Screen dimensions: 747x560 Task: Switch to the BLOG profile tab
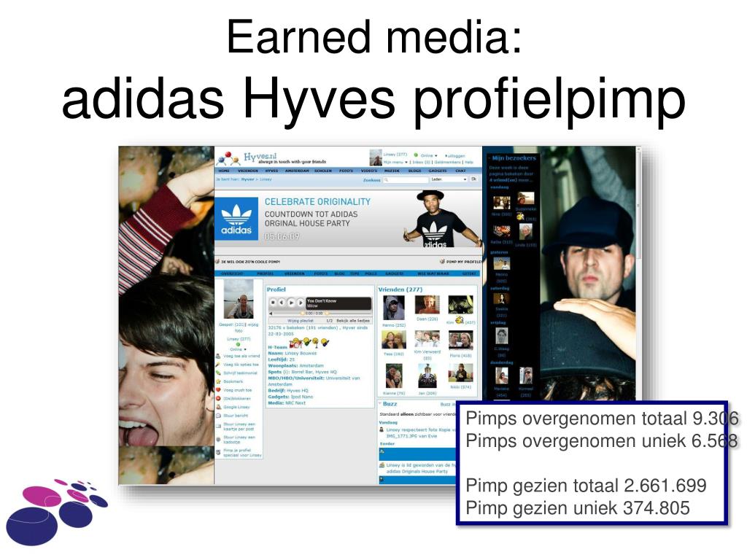tap(339, 274)
